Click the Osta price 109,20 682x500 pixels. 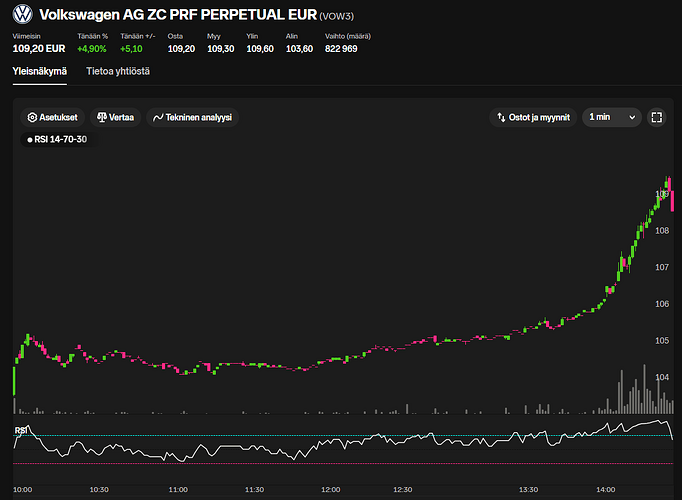181,49
